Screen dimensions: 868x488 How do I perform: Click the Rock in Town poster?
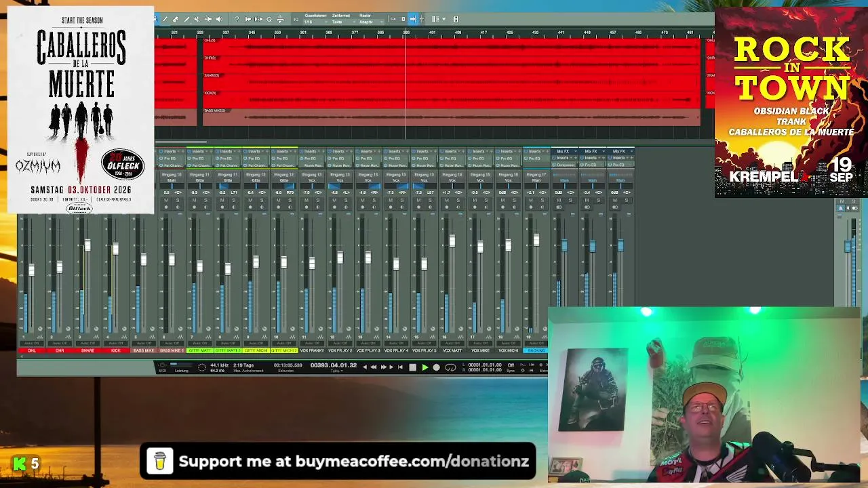(x=791, y=104)
